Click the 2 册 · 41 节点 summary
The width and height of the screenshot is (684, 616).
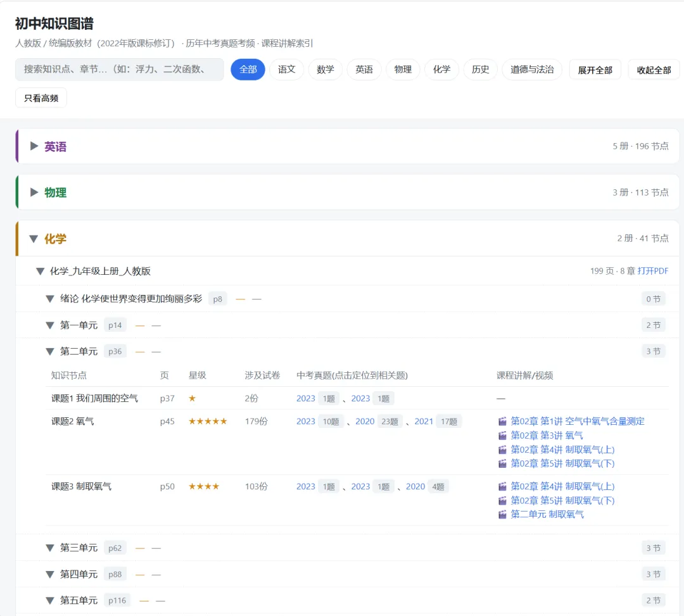point(643,238)
